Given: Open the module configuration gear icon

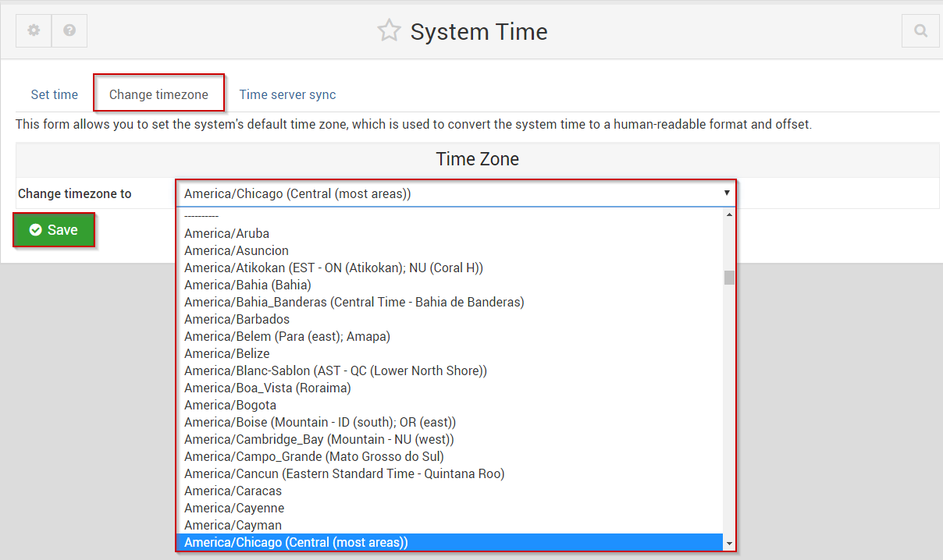Looking at the screenshot, I should click(34, 30).
